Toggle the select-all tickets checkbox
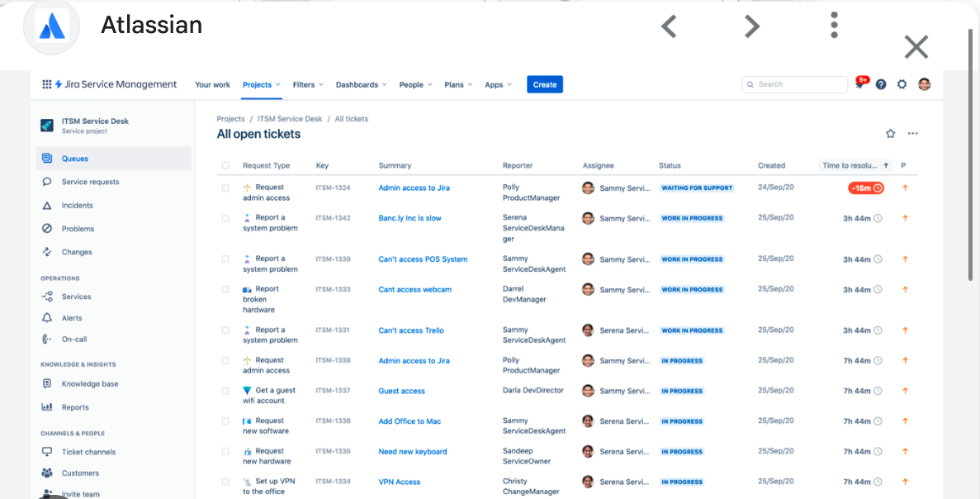Image resolution: width=980 pixels, height=499 pixels. [225, 166]
